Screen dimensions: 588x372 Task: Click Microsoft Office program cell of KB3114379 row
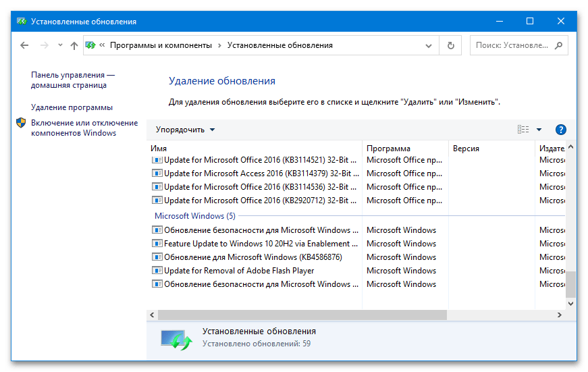click(x=404, y=174)
